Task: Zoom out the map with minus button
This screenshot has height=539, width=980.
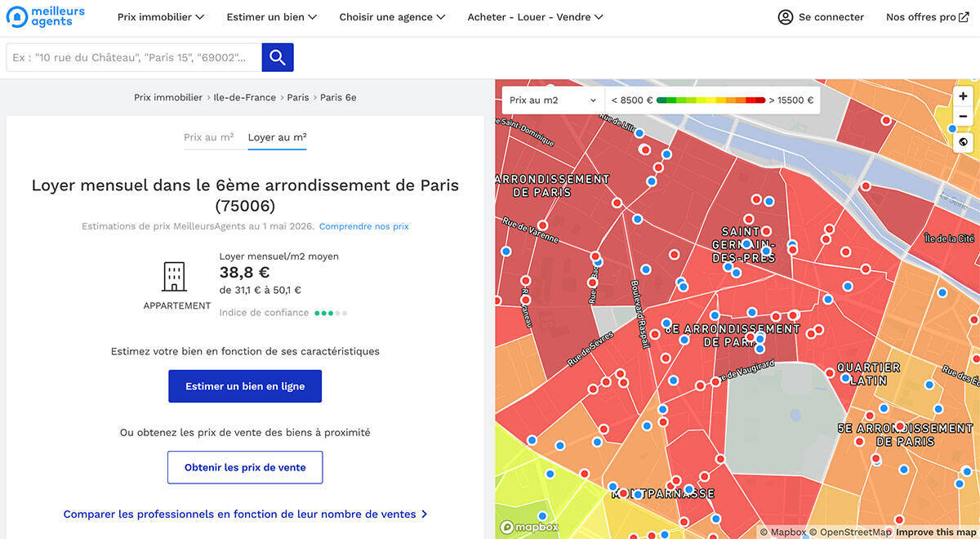Action: pos(963,117)
